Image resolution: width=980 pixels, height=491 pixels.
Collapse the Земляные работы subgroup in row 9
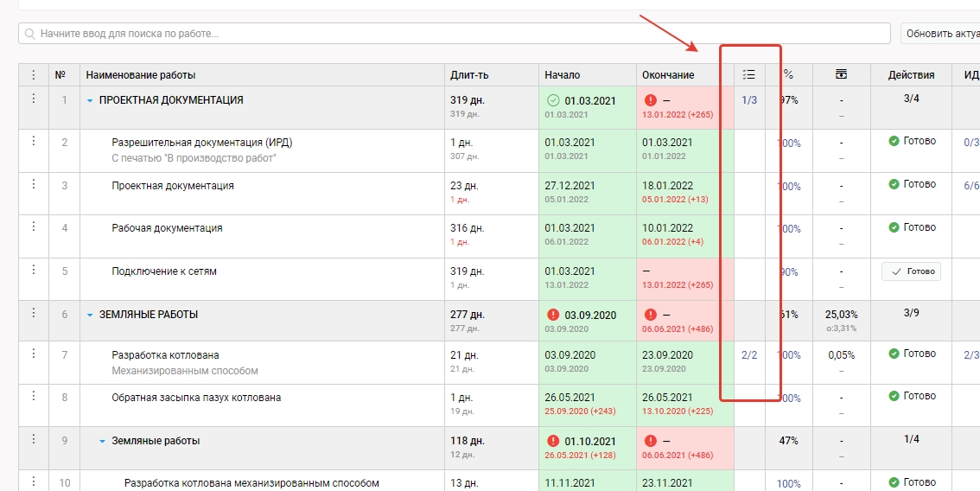tap(102, 441)
